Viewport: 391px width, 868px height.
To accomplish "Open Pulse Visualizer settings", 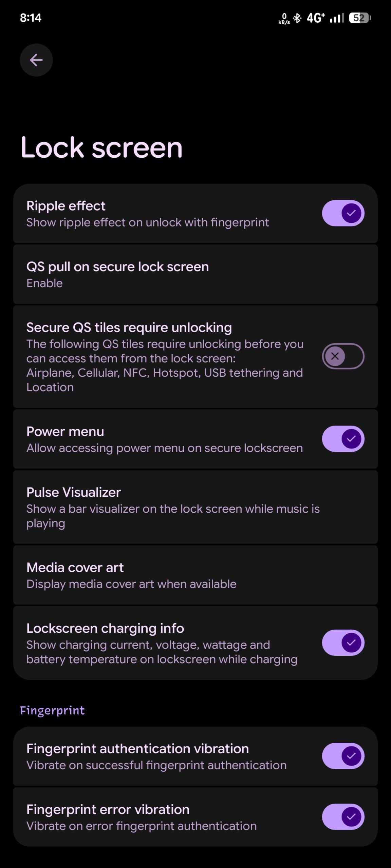I will click(195, 507).
